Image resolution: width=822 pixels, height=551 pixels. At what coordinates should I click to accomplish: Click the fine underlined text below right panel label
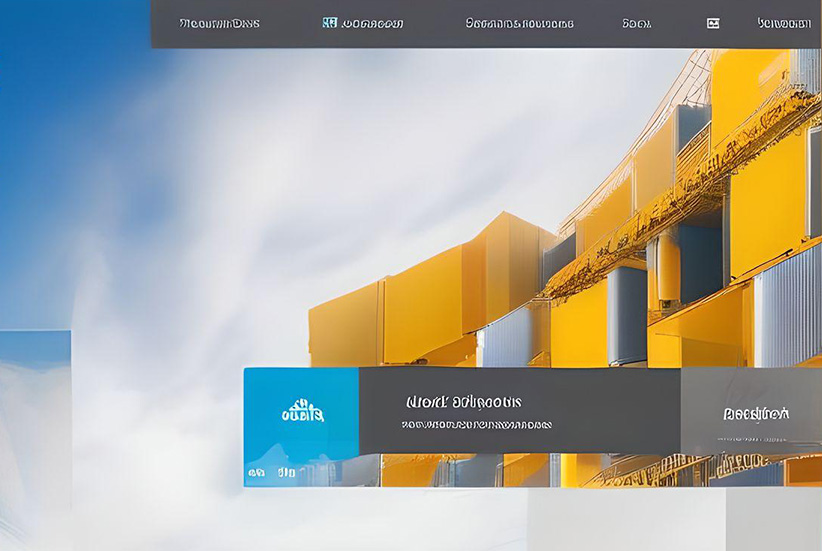coord(755,437)
